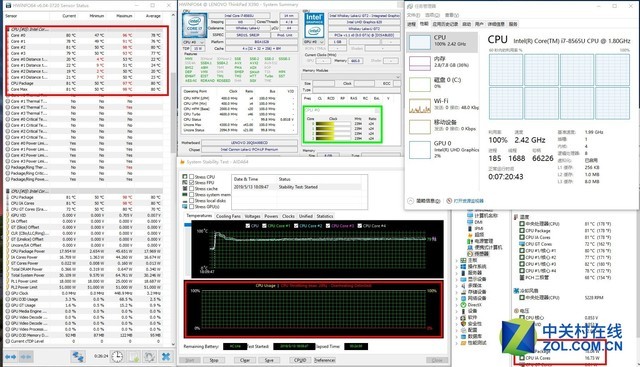Toggle the CPU Core #4 graph checkbox
Viewport: 640px width, 367px height.
tap(360, 226)
